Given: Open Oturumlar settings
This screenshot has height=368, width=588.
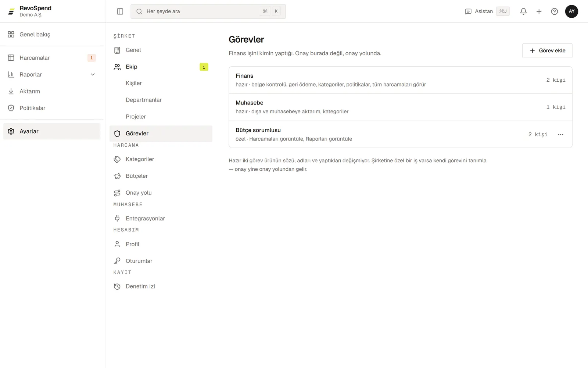Looking at the screenshot, I should coord(161,261).
